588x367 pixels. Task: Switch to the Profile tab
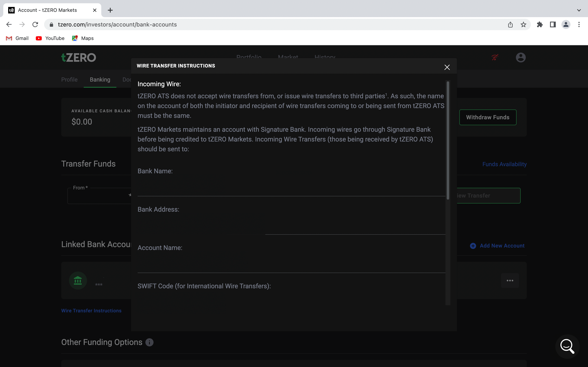[x=69, y=80]
